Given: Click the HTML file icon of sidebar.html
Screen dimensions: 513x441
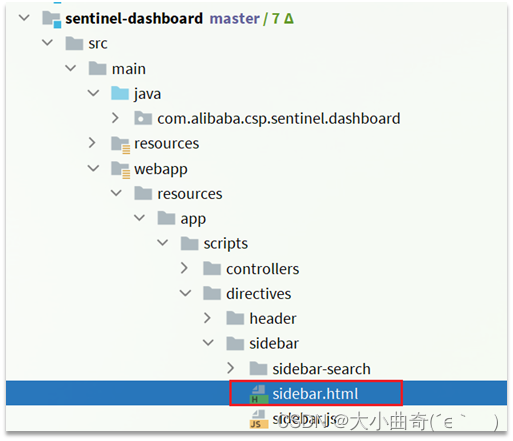Looking at the screenshot, I should [x=259, y=394].
